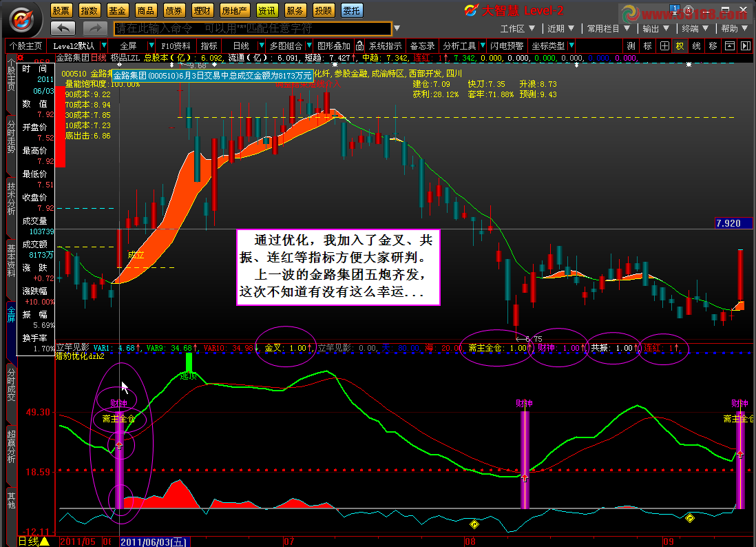Open the 常用栏目 common columns menu
The image size is (756, 547).
608,28
